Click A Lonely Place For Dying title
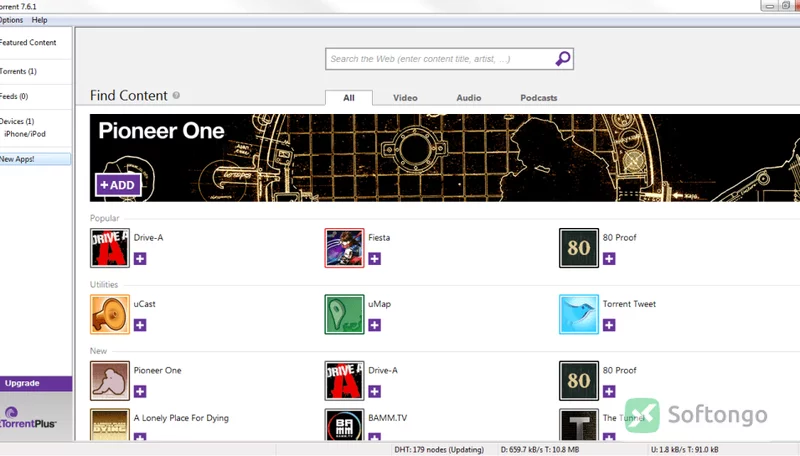This screenshot has width=800, height=456. pyautogui.click(x=181, y=418)
